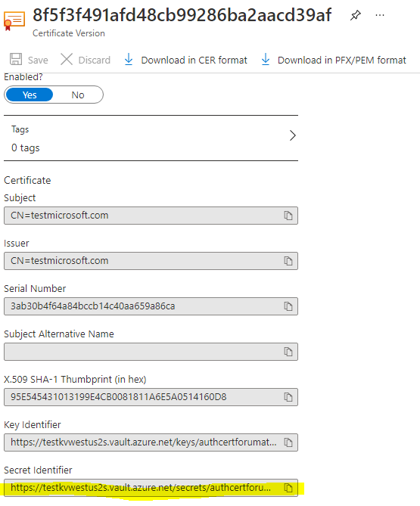The image size is (420, 506).
Task: Click the PFX/PEM download arrow icon
Action: [x=266, y=60]
